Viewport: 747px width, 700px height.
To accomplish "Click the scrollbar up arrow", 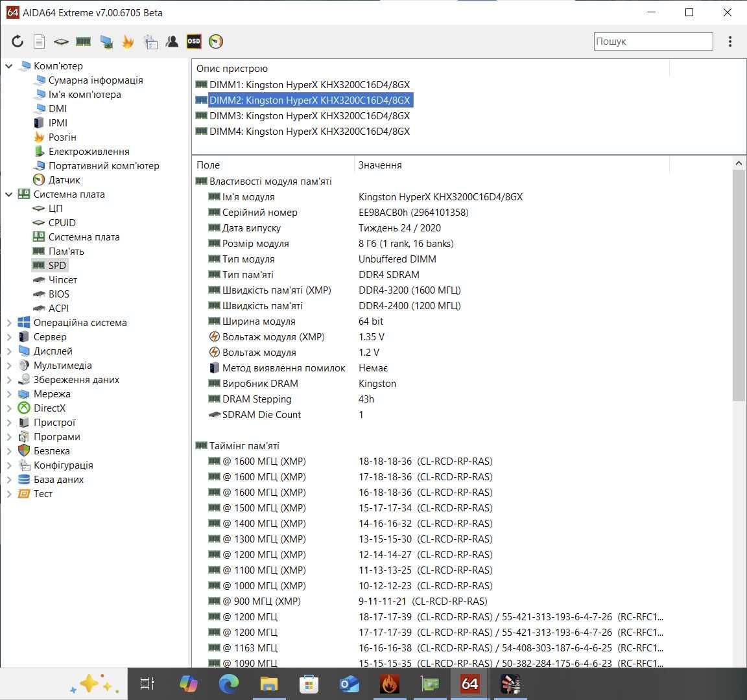I will (x=739, y=163).
